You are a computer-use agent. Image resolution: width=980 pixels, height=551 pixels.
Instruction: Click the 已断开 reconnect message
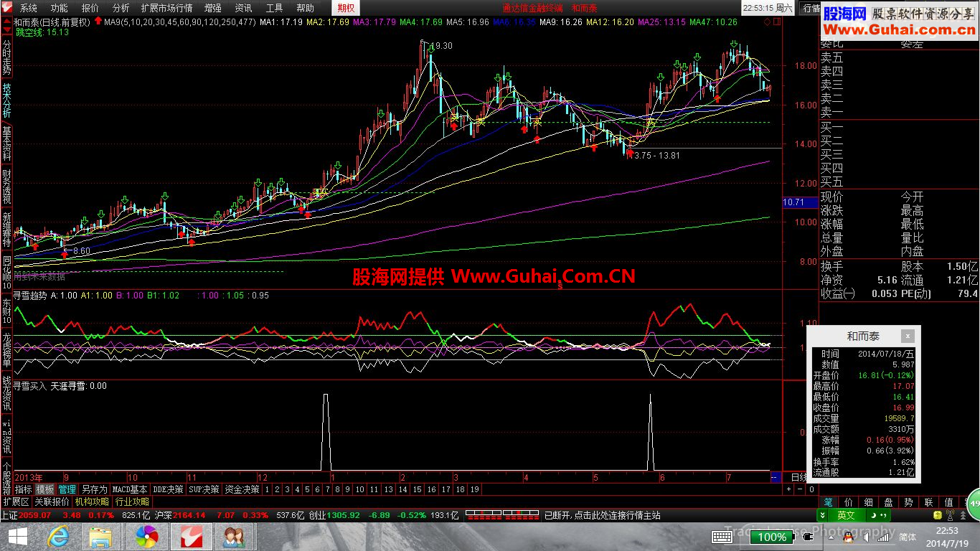coord(602,515)
